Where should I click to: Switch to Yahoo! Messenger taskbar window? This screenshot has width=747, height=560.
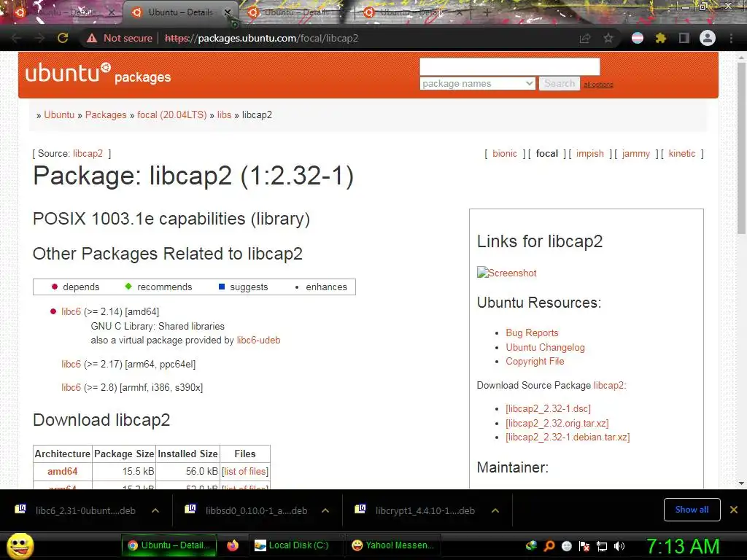[x=393, y=545]
